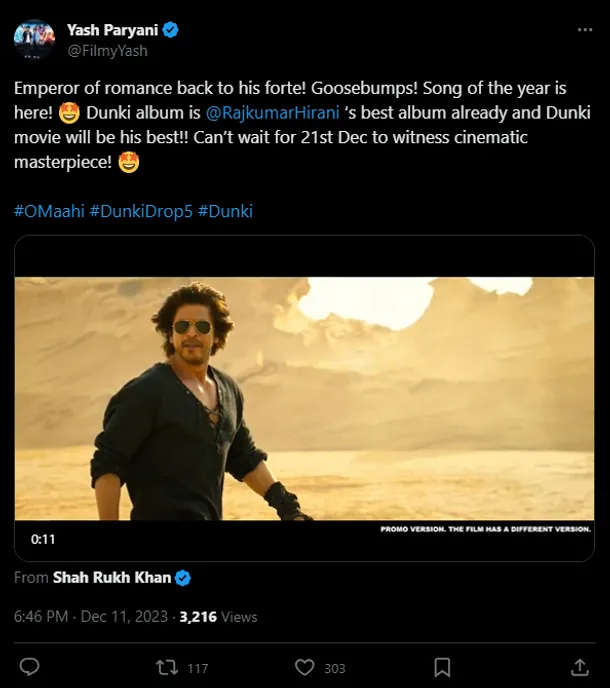View the 3,216 Views analytics
The image size is (610, 688).
pyautogui.click(x=218, y=617)
